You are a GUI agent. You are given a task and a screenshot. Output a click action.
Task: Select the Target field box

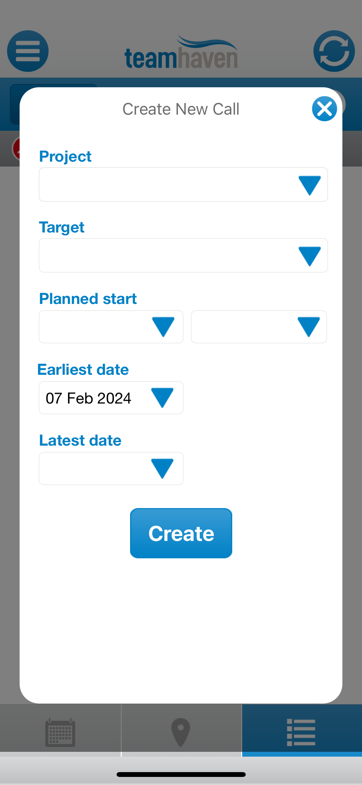[183, 256]
